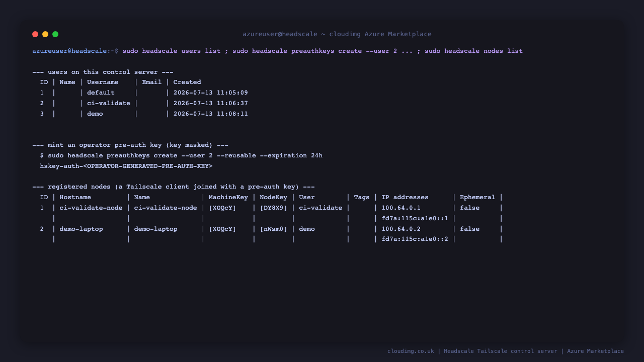Click the 'Tags' column header
This screenshot has width=644, height=362.
click(362, 197)
